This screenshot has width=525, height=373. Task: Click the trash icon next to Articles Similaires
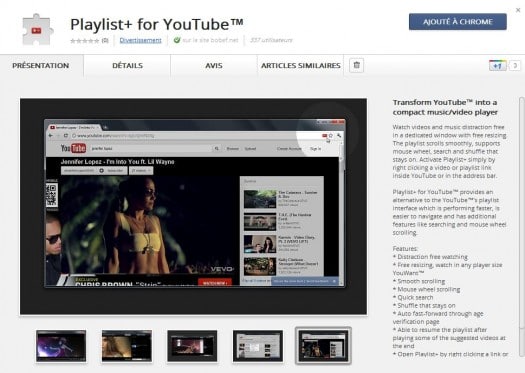tap(357, 65)
